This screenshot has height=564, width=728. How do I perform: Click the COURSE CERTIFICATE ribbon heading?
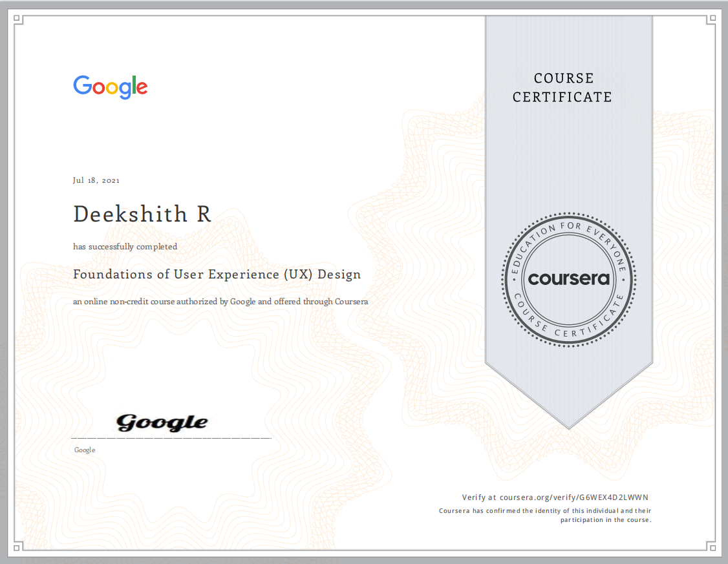click(562, 87)
